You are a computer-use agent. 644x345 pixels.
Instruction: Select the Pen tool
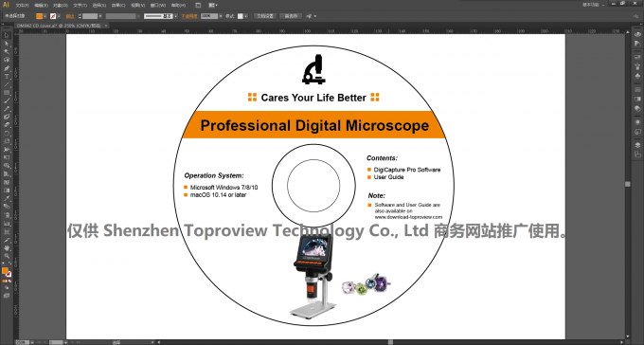click(7, 68)
